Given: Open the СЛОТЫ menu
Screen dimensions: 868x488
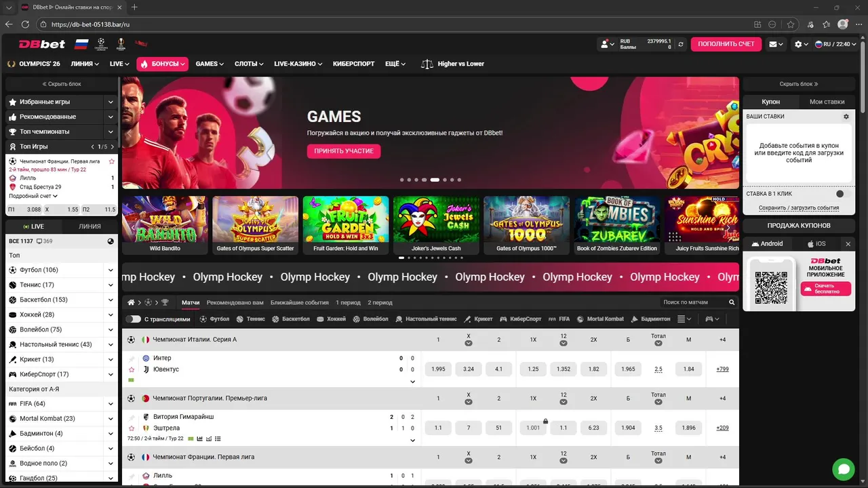Looking at the screenshot, I should [x=249, y=64].
